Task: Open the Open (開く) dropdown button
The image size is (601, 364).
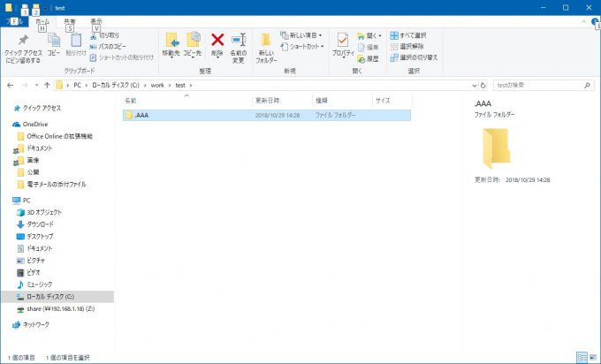Action: [x=369, y=35]
